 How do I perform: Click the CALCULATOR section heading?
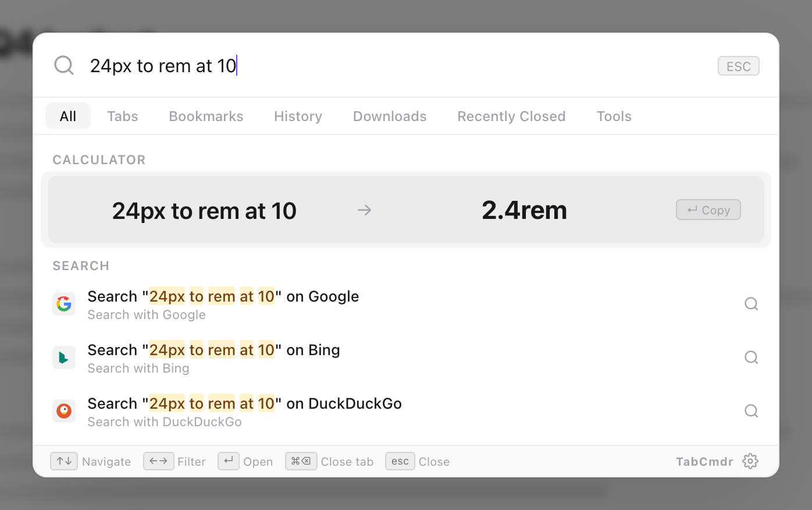pos(99,160)
